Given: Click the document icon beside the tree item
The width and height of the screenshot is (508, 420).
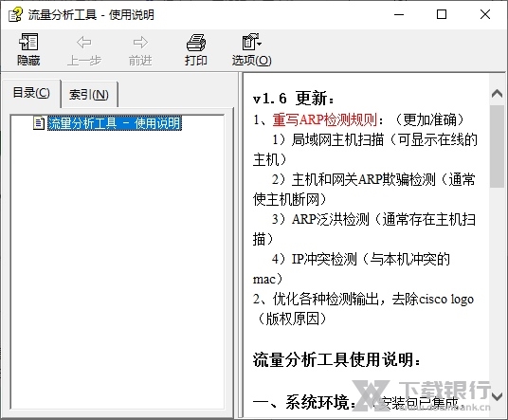Looking at the screenshot, I should [39, 123].
